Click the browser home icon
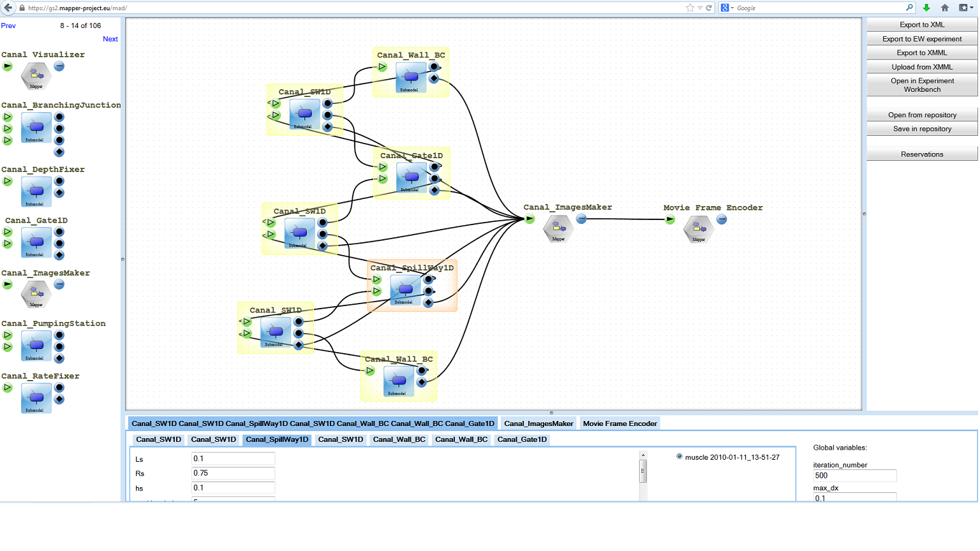Image resolution: width=980 pixels, height=551 pixels. click(945, 8)
